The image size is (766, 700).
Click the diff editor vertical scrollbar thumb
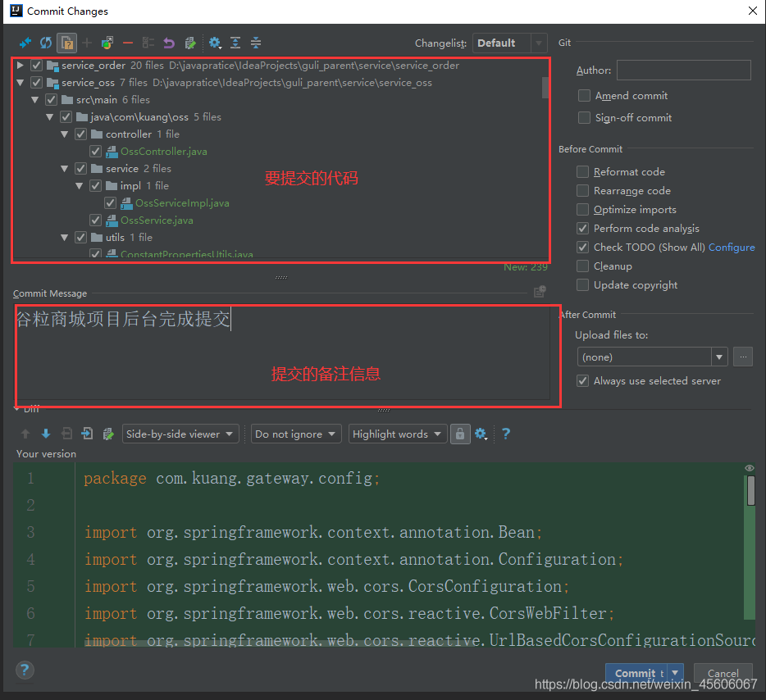(751, 491)
